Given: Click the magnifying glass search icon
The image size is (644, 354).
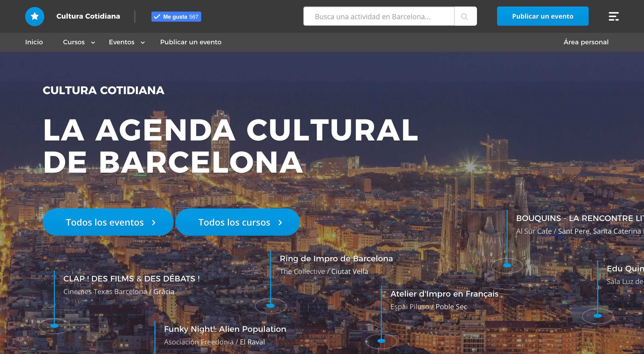Looking at the screenshot, I should tap(464, 17).
